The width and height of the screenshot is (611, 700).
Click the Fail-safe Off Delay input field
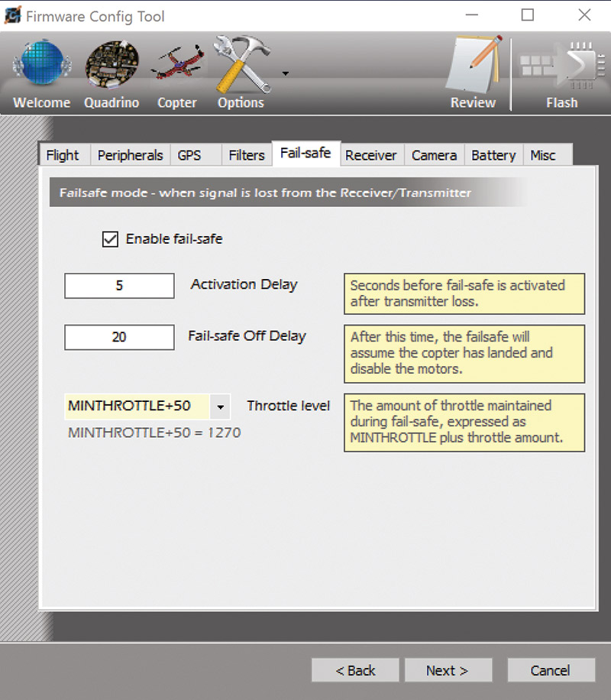119,337
